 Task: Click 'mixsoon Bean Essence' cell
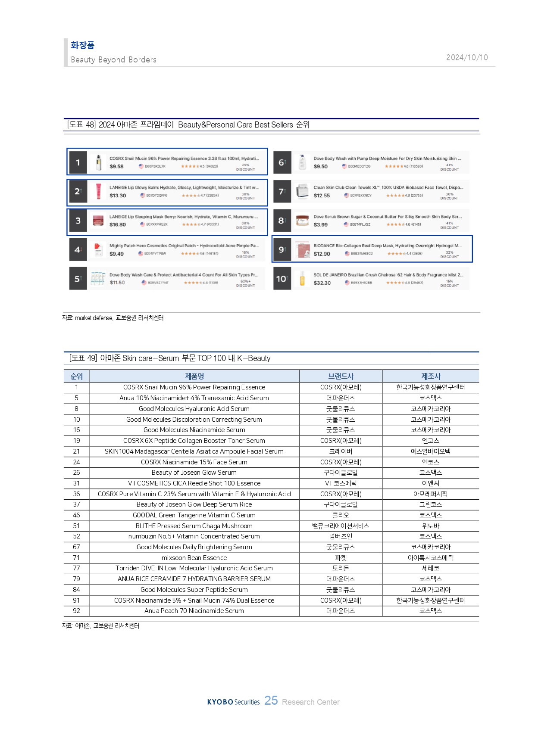point(194,558)
